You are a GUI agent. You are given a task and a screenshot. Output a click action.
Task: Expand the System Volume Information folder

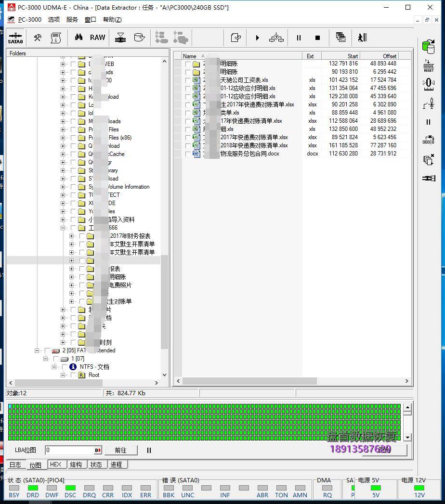coord(63,187)
